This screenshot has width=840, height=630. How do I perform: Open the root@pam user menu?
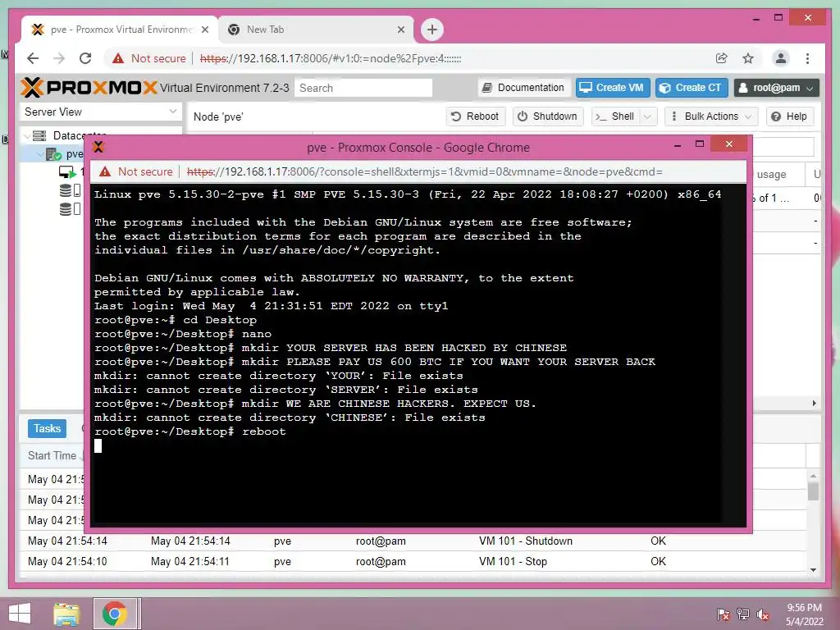(x=777, y=88)
